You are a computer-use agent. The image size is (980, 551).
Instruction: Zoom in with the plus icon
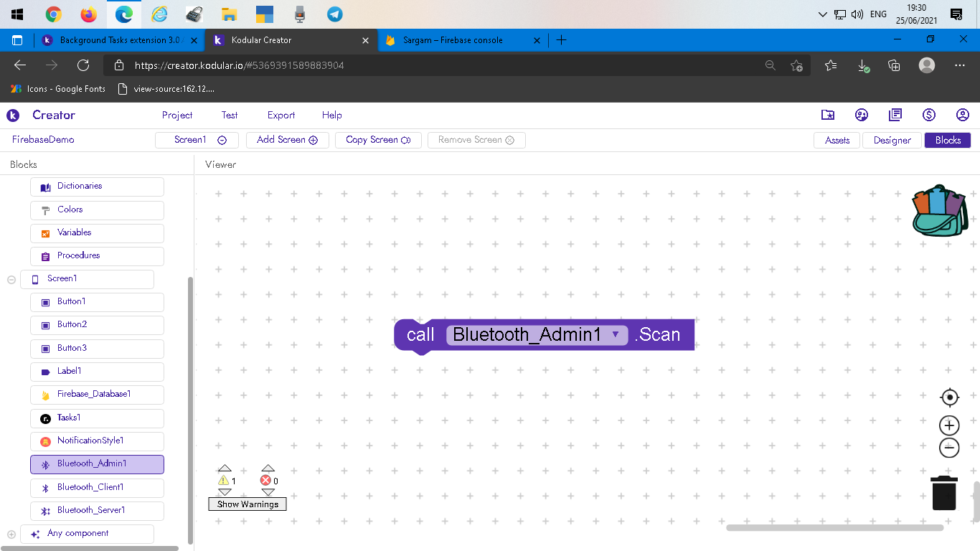[949, 425]
